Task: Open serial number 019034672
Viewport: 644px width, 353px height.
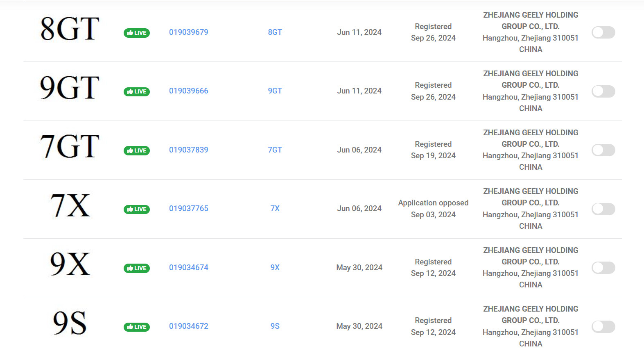Action: [189, 326]
